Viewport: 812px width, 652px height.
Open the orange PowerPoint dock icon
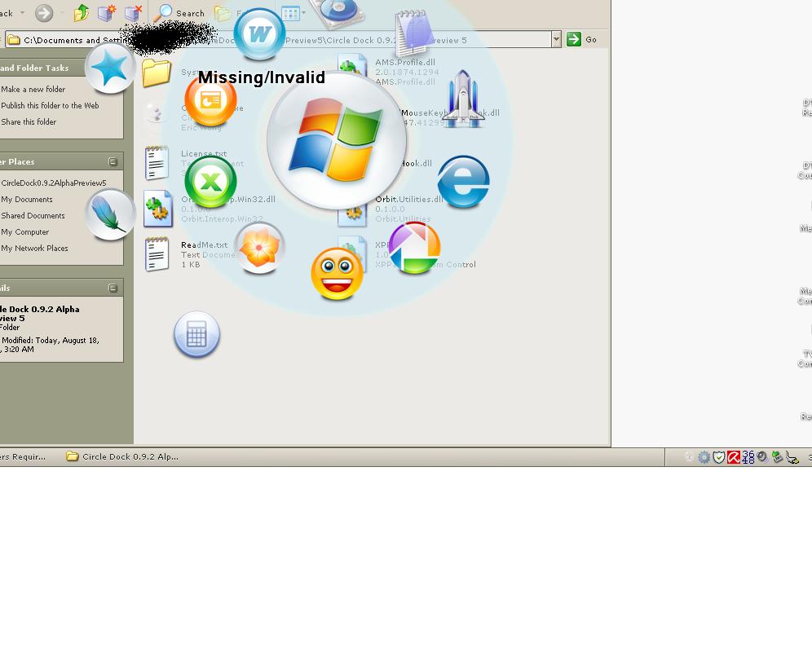211,100
